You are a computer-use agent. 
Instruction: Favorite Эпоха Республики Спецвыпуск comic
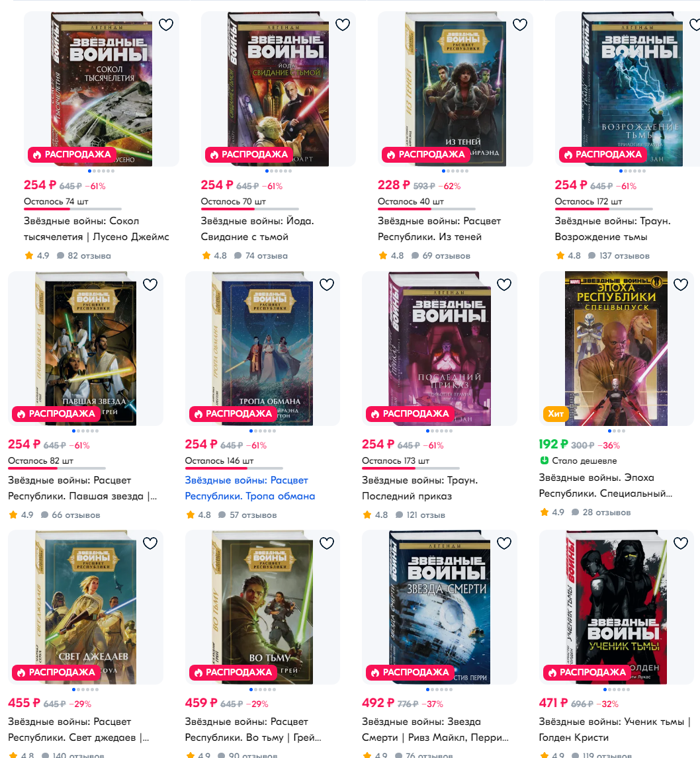coord(681,284)
